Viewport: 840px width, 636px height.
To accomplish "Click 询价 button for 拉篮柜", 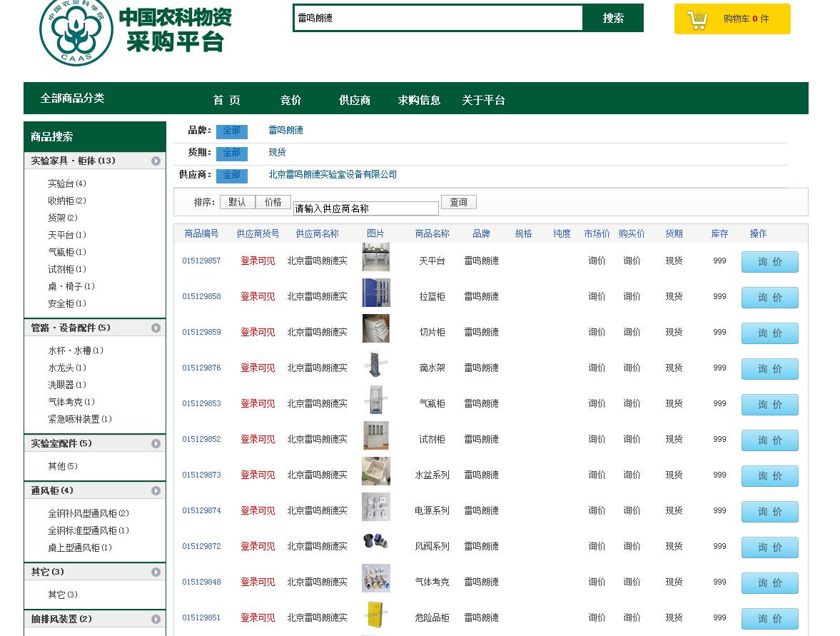I will [x=770, y=298].
